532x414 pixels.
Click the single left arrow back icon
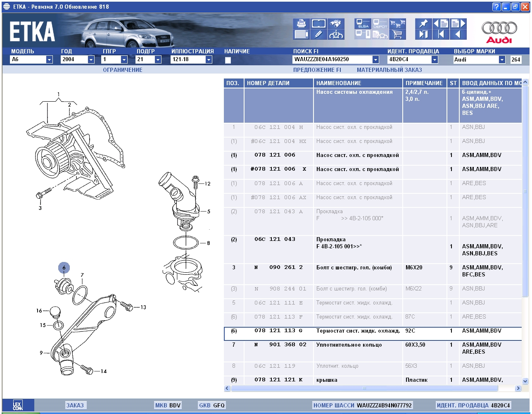[x=458, y=34]
